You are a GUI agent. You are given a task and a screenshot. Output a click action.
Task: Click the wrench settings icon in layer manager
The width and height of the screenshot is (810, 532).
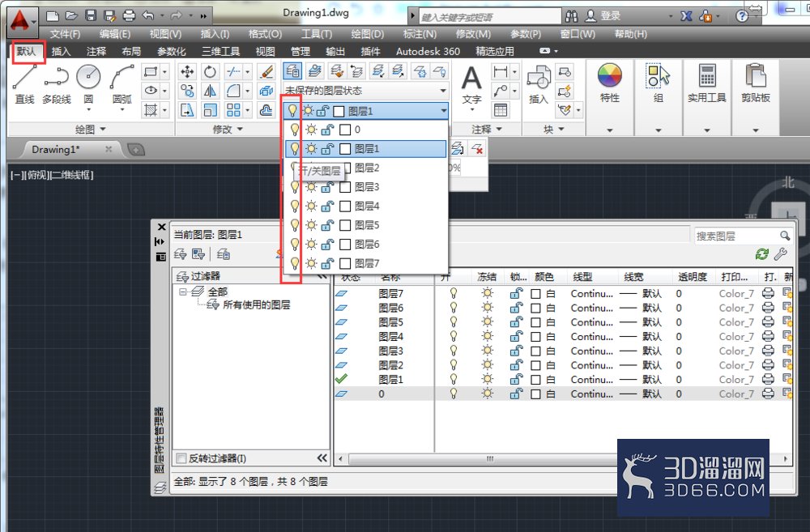[781, 253]
